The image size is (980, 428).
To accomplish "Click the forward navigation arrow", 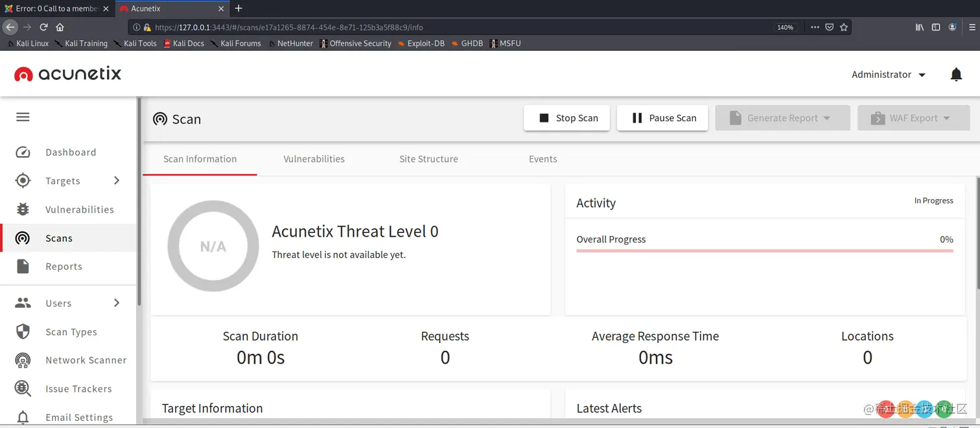I will (27, 27).
